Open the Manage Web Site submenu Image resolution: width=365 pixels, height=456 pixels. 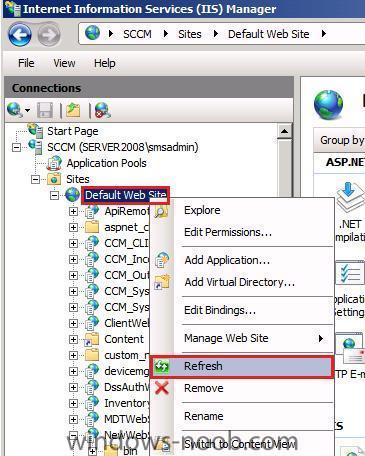(242, 338)
